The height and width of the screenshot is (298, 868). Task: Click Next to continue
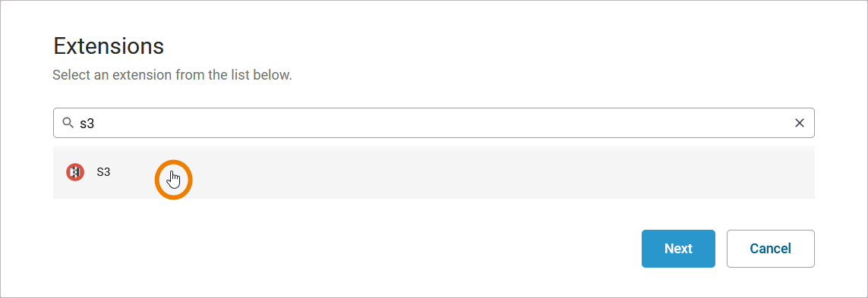678,249
